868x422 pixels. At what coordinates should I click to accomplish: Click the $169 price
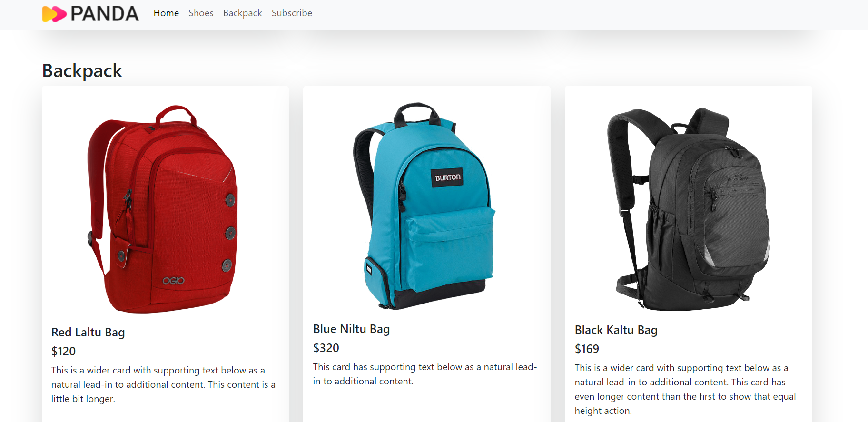click(587, 349)
